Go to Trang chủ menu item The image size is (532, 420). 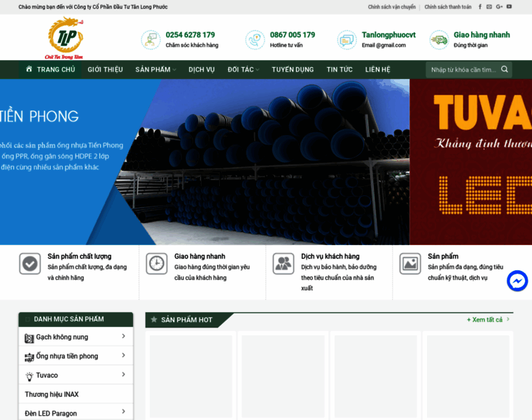(50, 69)
